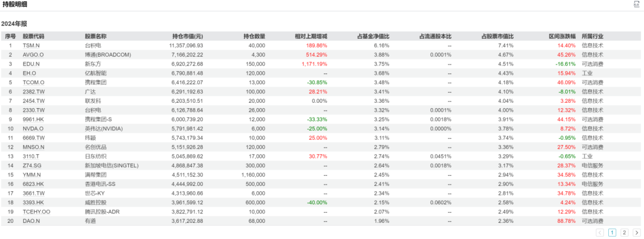
Task: Click stock name 日东纺织
Action: (x=95, y=157)
